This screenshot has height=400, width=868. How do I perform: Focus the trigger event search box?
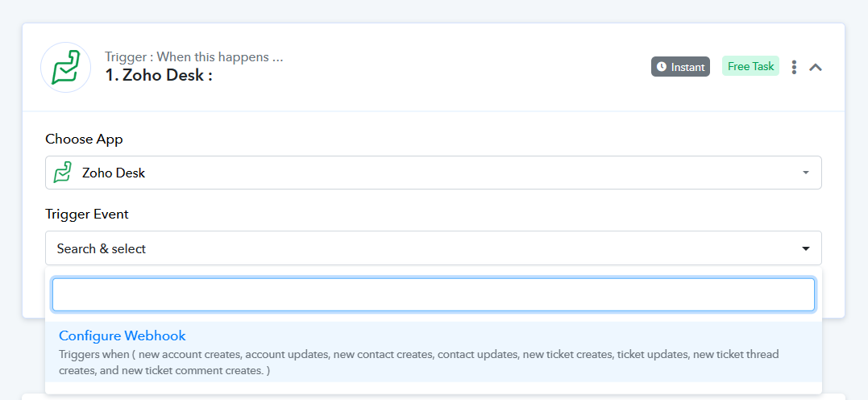point(434,294)
